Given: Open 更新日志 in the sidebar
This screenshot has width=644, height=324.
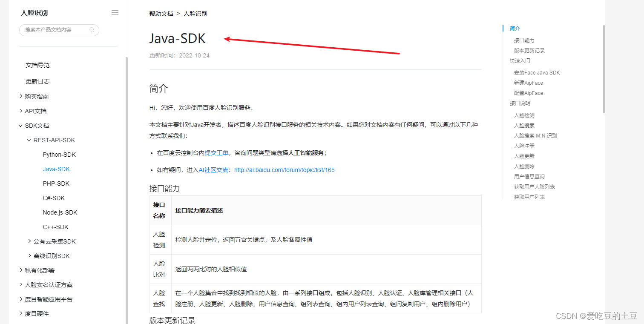Looking at the screenshot, I should click(x=37, y=81).
